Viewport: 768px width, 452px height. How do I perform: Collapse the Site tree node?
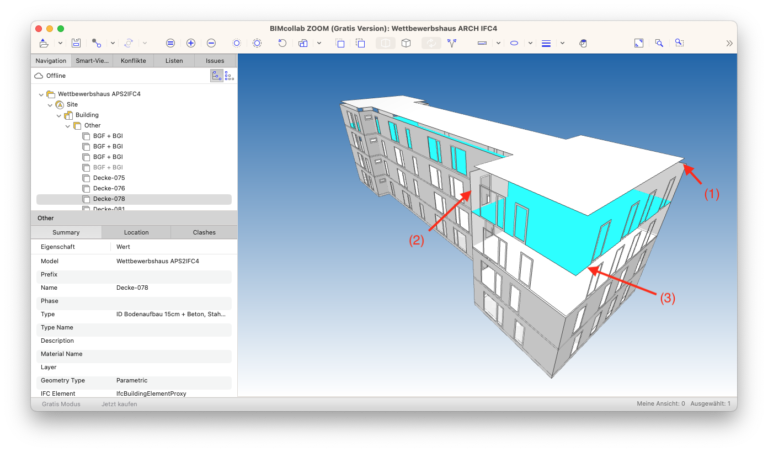point(50,104)
